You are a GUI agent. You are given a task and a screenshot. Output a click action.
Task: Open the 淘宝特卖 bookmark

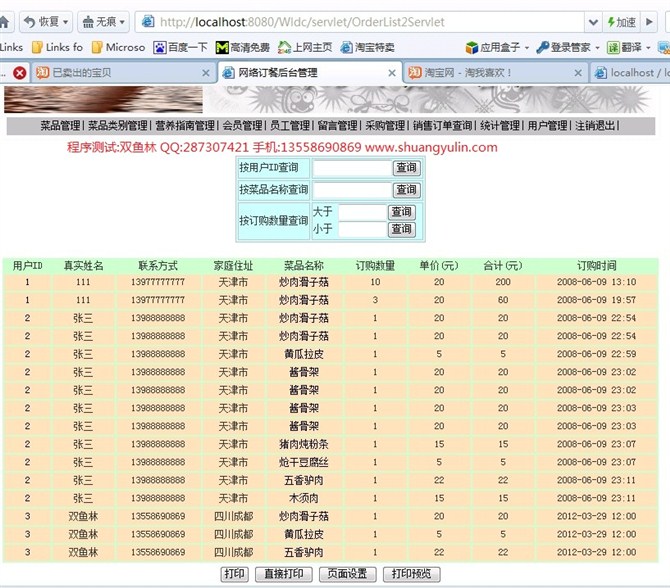[367, 47]
